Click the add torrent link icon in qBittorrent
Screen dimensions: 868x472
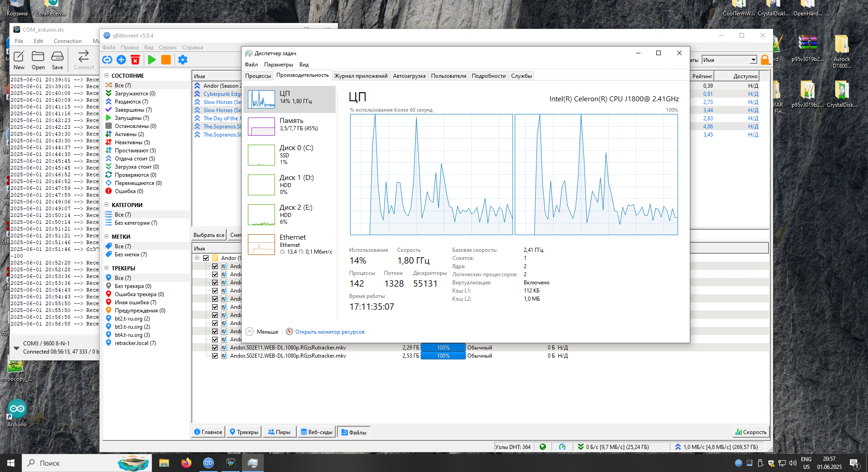(107, 60)
